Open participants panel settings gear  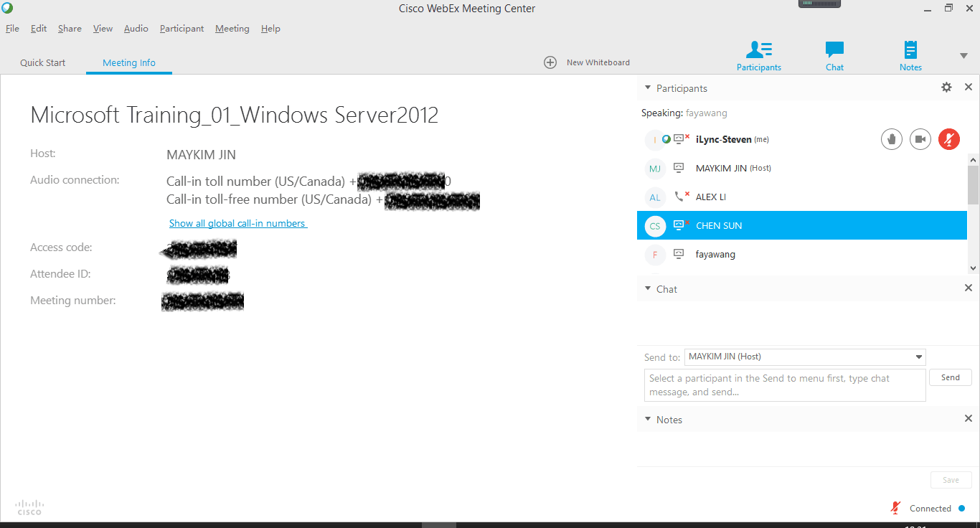pyautogui.click(x=946, y=88)
